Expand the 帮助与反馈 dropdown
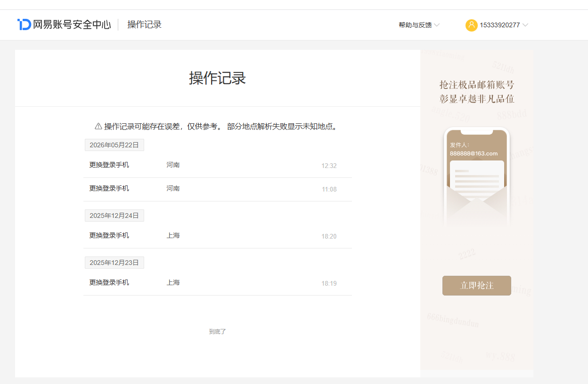The height and width of the screenshot is (384, 588). tap(419, 25)
